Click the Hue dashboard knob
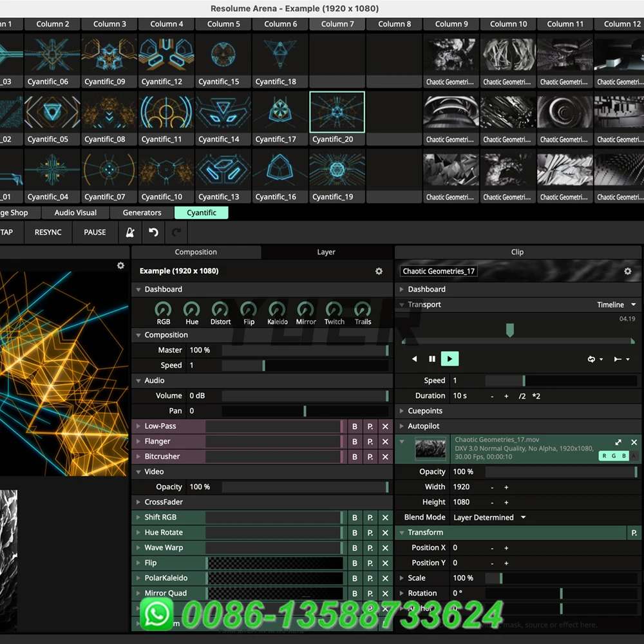Image resolution: width=644 pixels, height=644 pixels. point(192,310)
